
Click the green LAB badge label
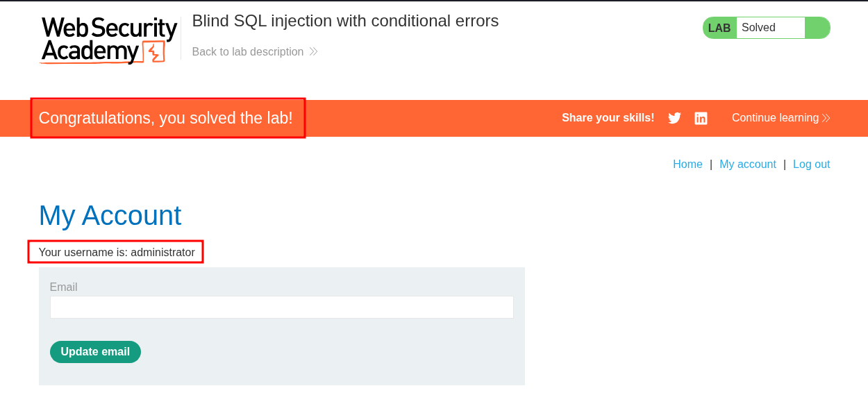[x=719, y=28]
